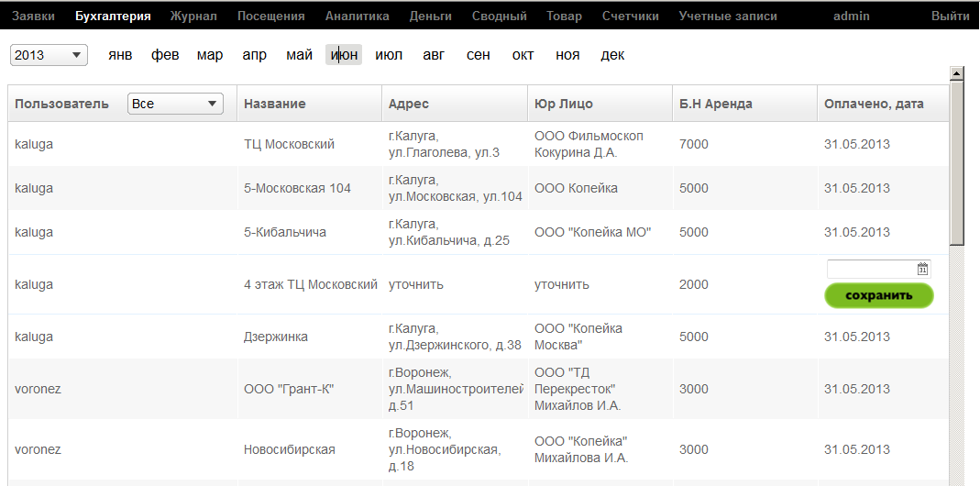The height and width of the screenshot is (486, 980).
Task: Select the month сен
Action: [479, 55]
